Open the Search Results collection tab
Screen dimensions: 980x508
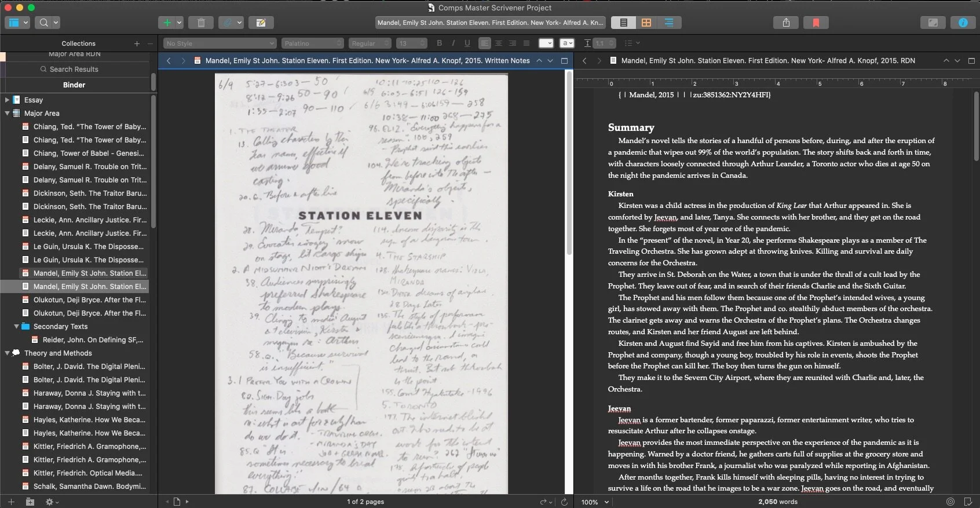click(x=74, y=70)
